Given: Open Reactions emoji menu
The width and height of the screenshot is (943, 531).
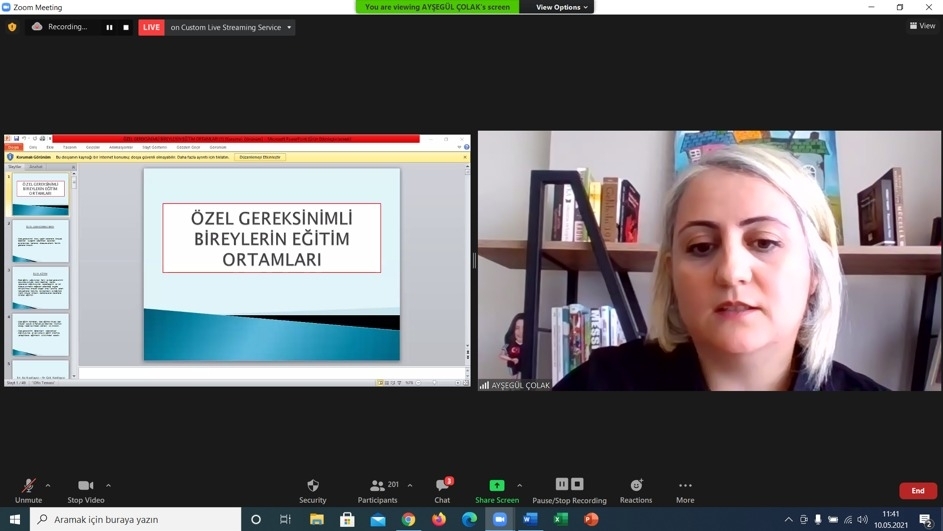Looking at the screenshot, I should coord(636,491).
